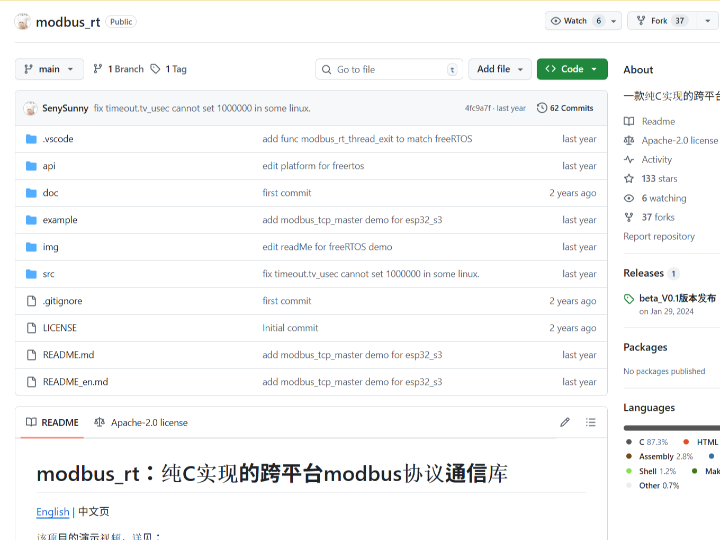
Task: Click the star icon for 133 stars
Action: point(629,179)
